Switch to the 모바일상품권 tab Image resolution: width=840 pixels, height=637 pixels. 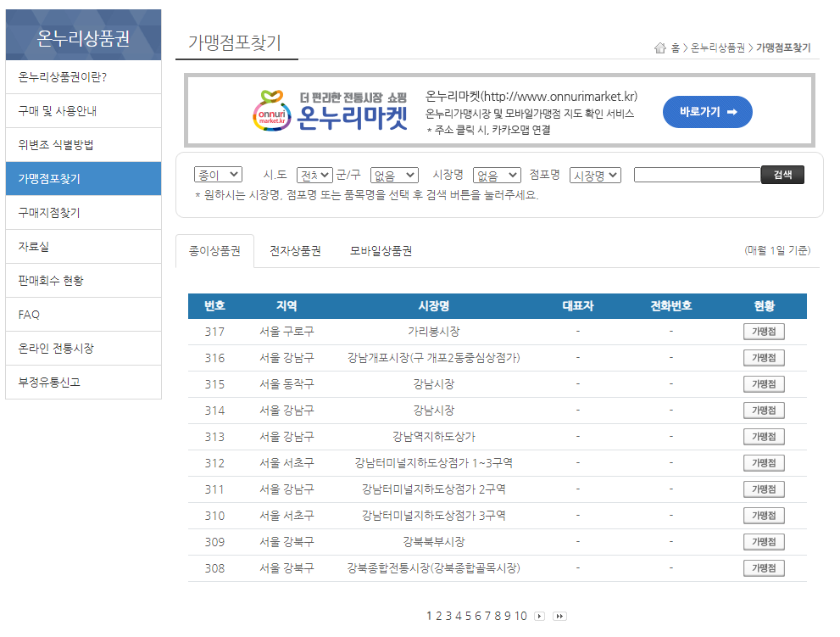[x=381, y=251]
